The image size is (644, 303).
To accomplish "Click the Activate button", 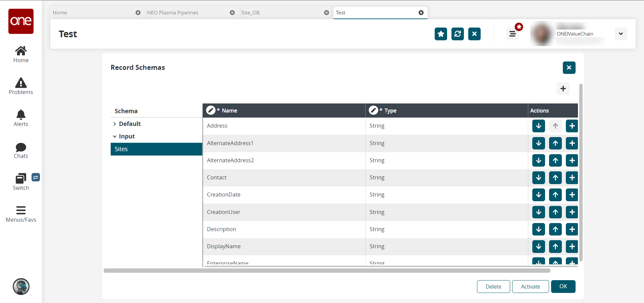I will pos(530,287).
